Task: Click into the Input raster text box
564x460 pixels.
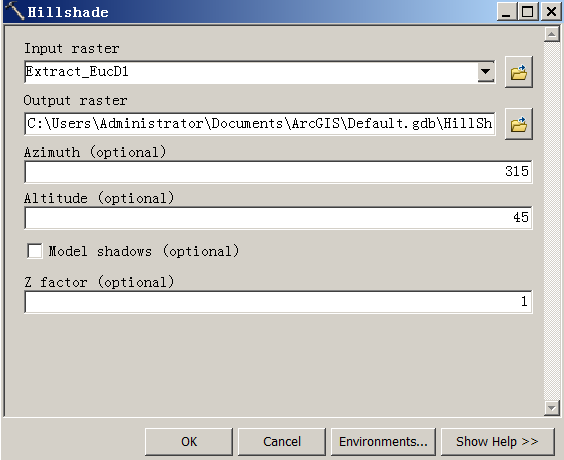Action: 251,72
